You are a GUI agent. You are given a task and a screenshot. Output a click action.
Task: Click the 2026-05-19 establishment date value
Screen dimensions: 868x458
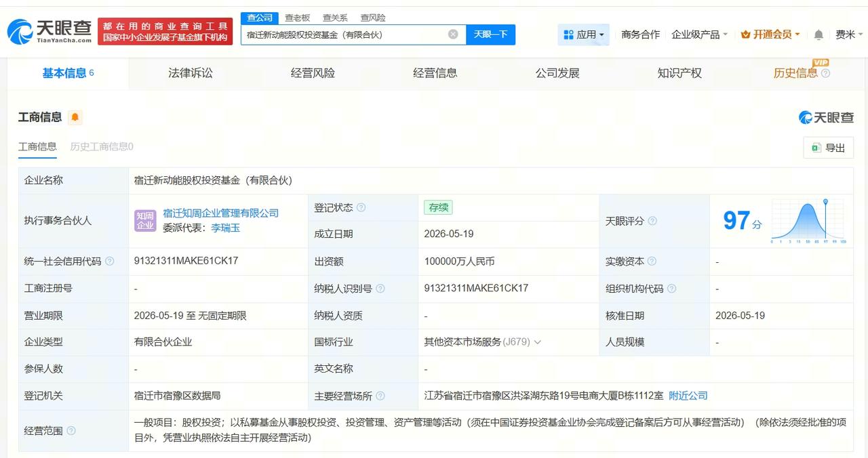pos(449,234)
